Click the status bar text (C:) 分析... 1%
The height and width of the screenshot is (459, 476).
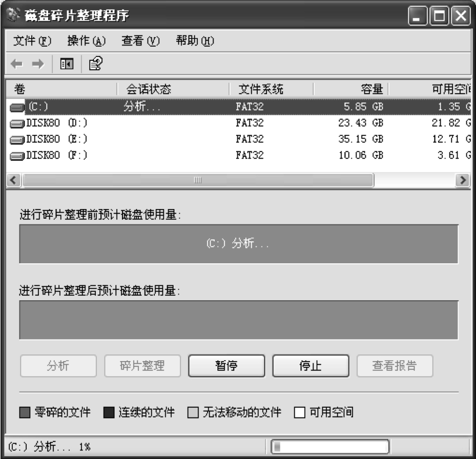49,447
